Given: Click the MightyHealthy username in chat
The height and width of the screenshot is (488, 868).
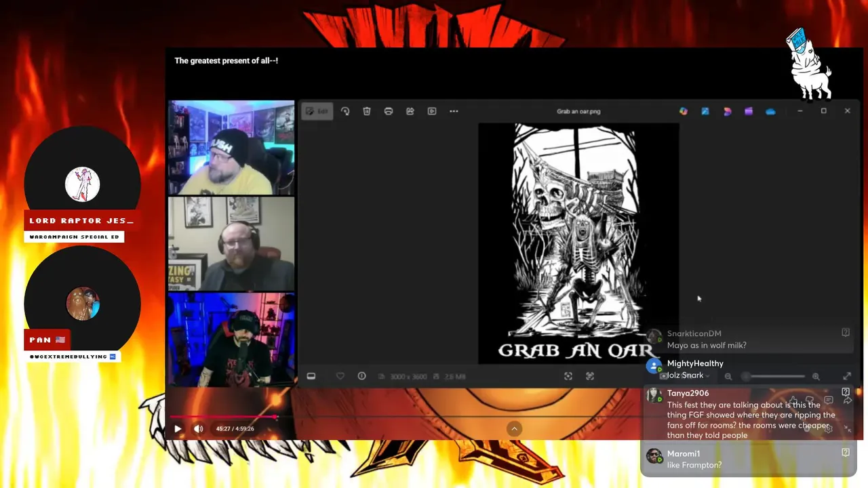Looking at the screenshot, I should click(x=695, y=363).
